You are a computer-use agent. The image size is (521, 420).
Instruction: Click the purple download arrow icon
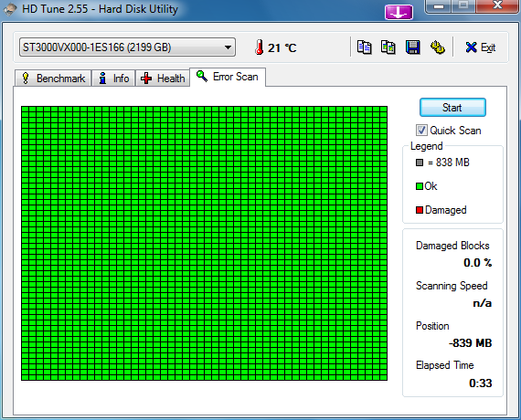point(399,12)
